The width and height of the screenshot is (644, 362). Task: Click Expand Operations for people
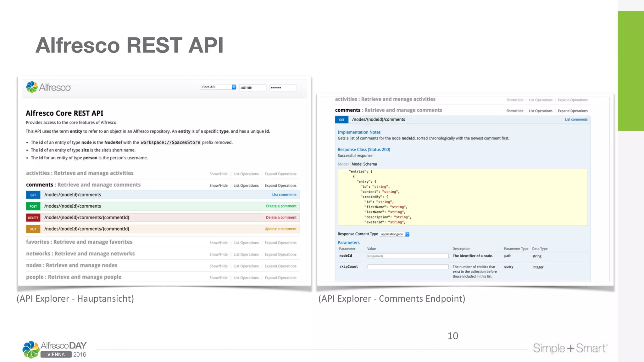pos(280,278)
